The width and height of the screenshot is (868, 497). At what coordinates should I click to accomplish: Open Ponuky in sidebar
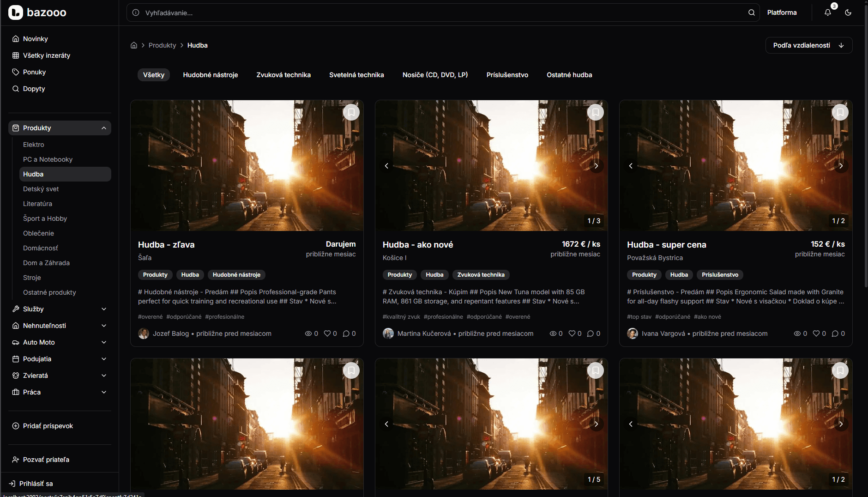coord(60,72)
